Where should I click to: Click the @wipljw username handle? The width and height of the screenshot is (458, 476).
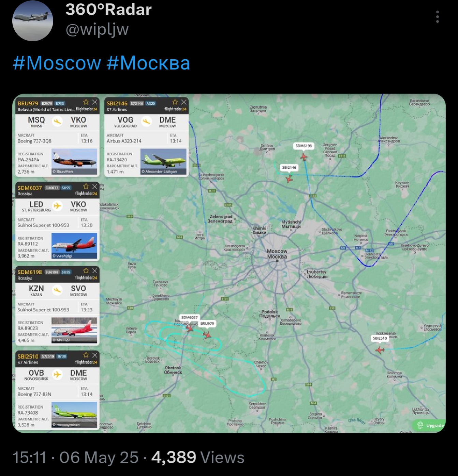pos(97,30)
